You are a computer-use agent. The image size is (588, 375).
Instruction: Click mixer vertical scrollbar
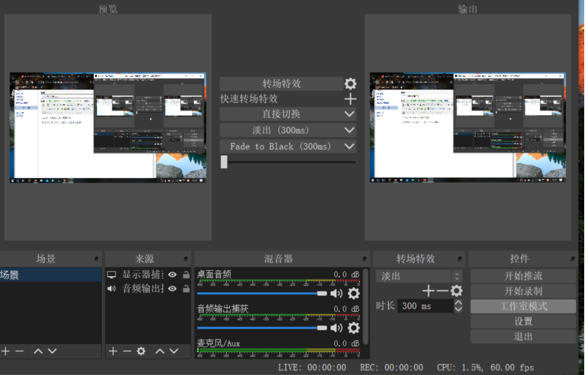pos(366,306)
